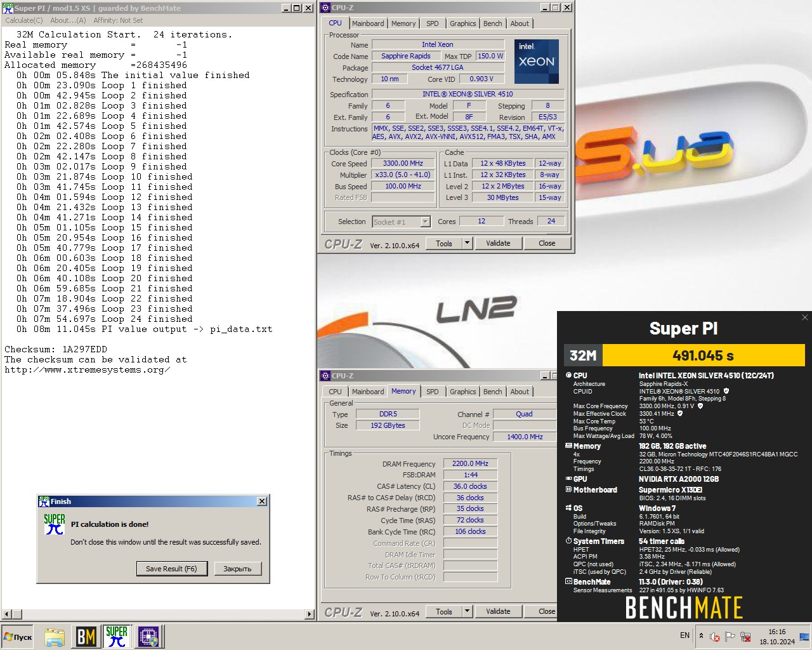
Task: Show hidden tray icons arrow
Action: (x=701, y=635)
